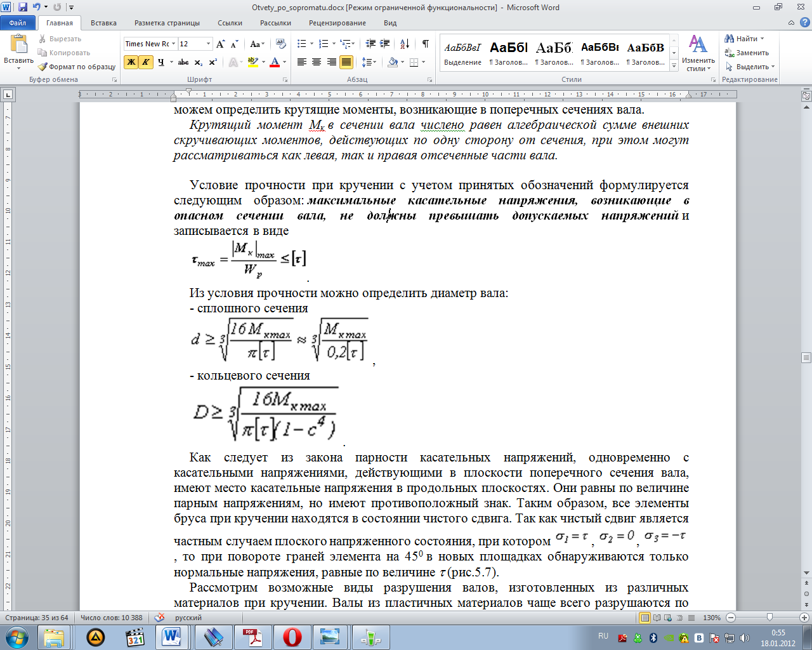Pick up Формат по образцу painter
Screen dimensions: 812x650
(x=77, y=67)
